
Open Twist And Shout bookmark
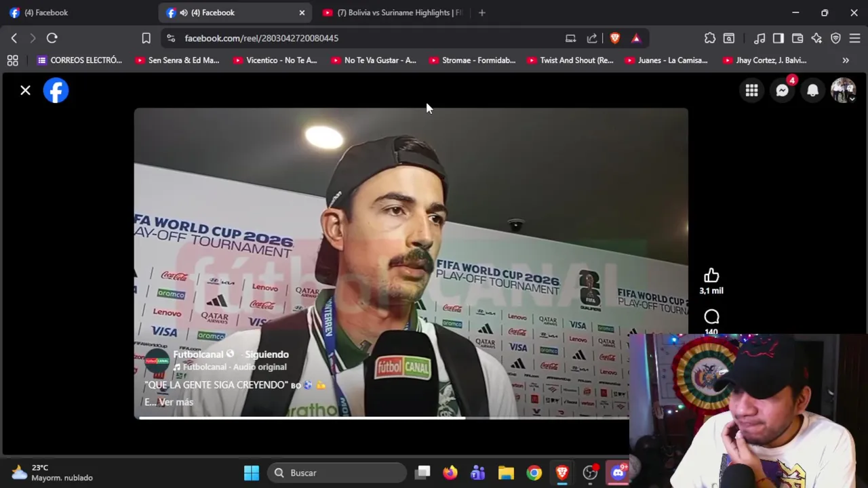pyautogui.click(x=570, y=60)
